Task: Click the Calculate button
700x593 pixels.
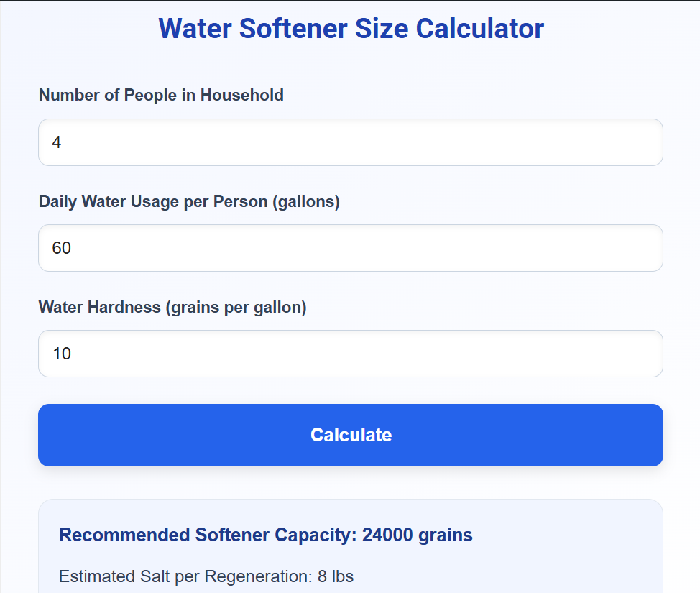Action: tap(351, 435)
